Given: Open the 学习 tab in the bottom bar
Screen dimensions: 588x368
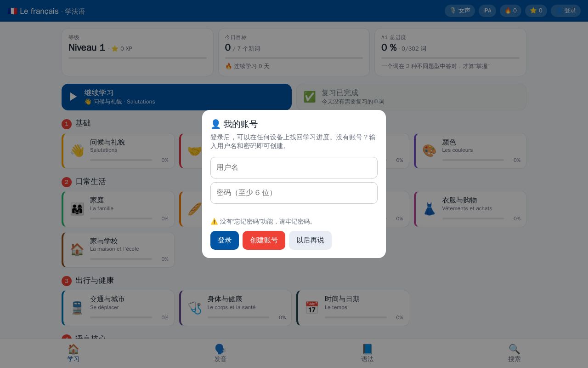Looking at the screenshot, I should (73, 353).
